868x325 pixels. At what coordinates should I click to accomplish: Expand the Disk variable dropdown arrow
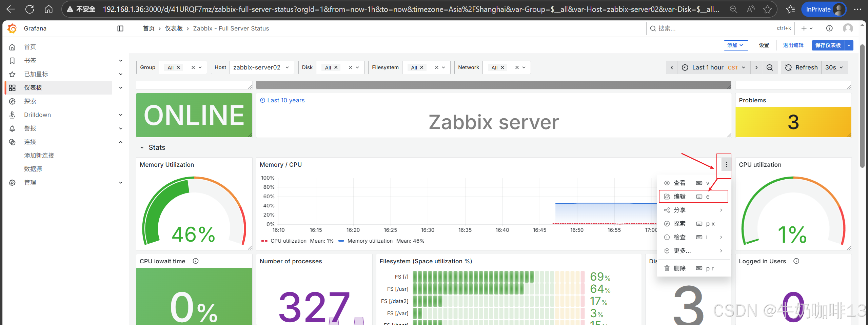click(x=357, y=67)
